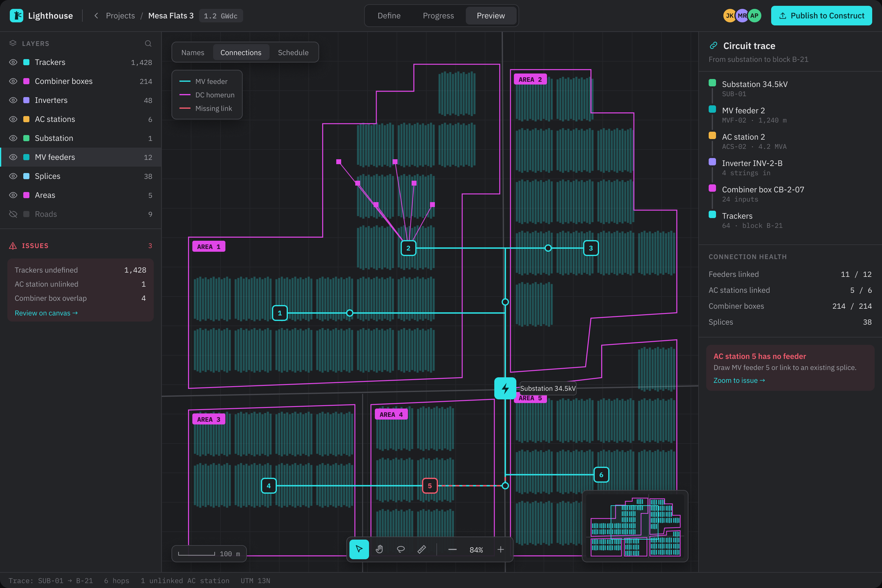Screen dimensions: 882x588
Task: Click the unlinked AC station node 5
Action: (x=430, y=486)
